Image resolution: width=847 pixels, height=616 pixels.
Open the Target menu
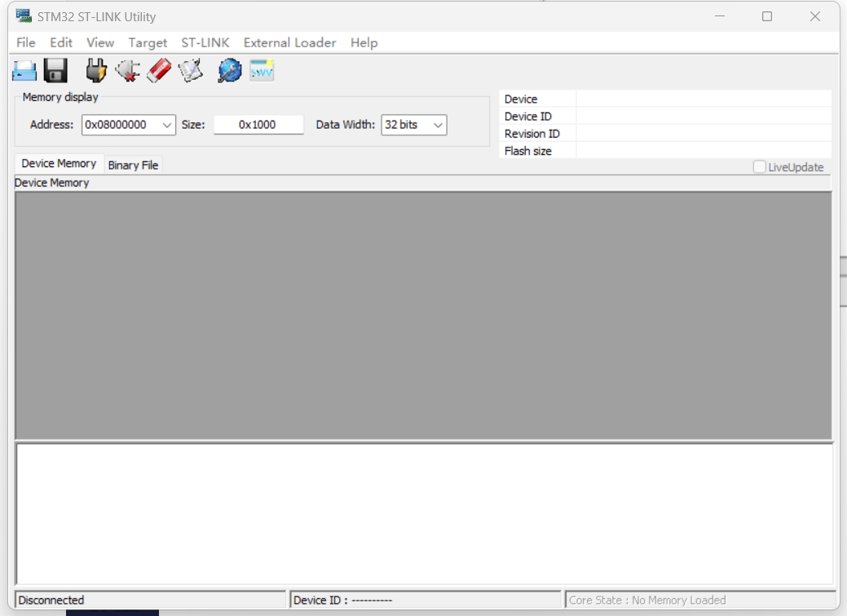[148, 42]
